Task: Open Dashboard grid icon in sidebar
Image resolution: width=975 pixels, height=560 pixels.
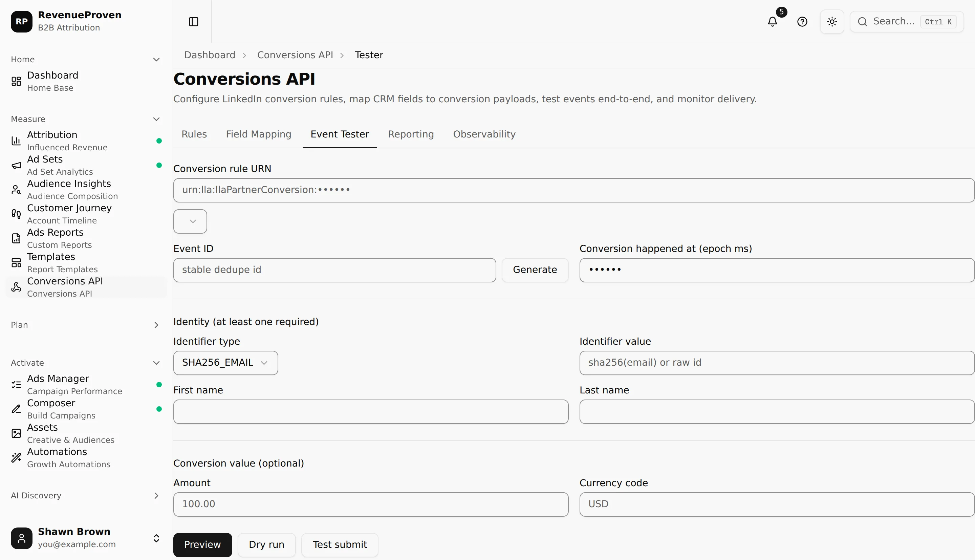Action: (16, 81)
